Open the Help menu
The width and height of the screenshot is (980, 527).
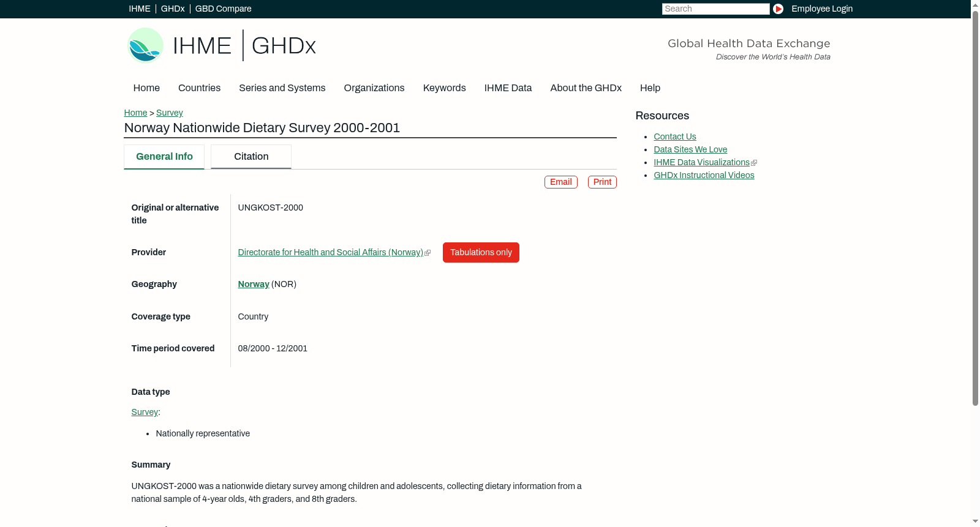click(650, 88)
